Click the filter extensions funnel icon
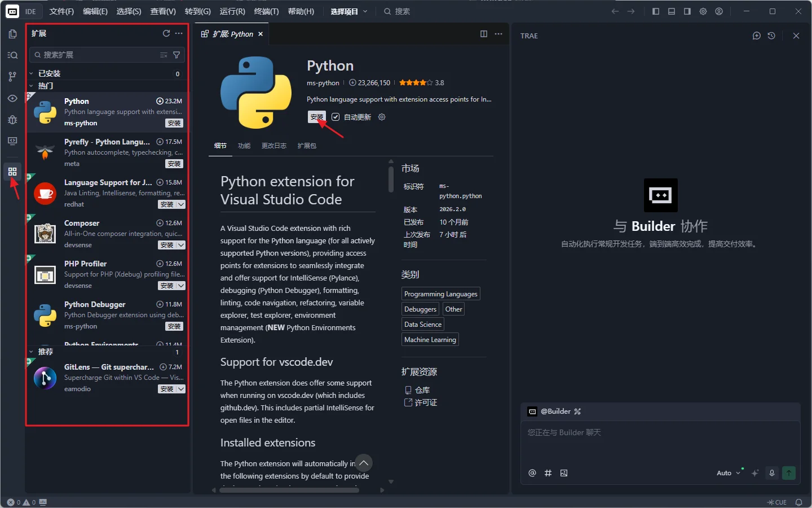Screen dimensions: 812x508 (176, 55)
